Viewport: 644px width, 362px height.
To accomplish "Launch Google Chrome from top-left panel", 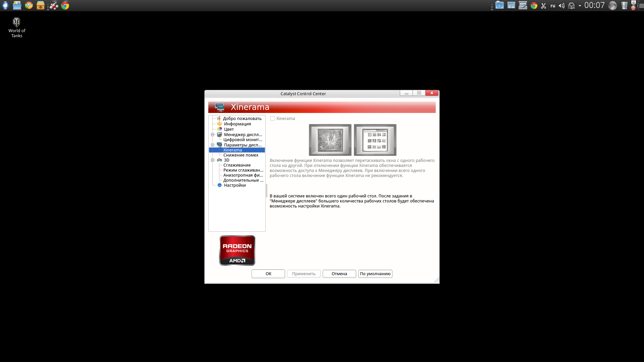I will tap(65, 5).
